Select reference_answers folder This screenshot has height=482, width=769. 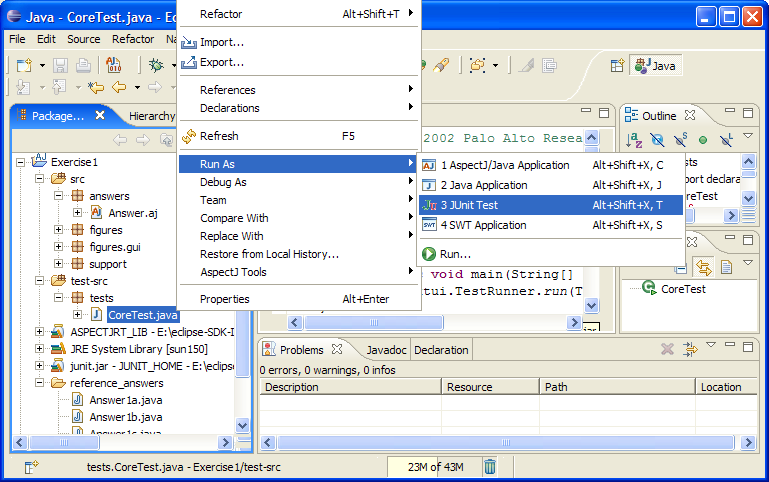(117, 383)
